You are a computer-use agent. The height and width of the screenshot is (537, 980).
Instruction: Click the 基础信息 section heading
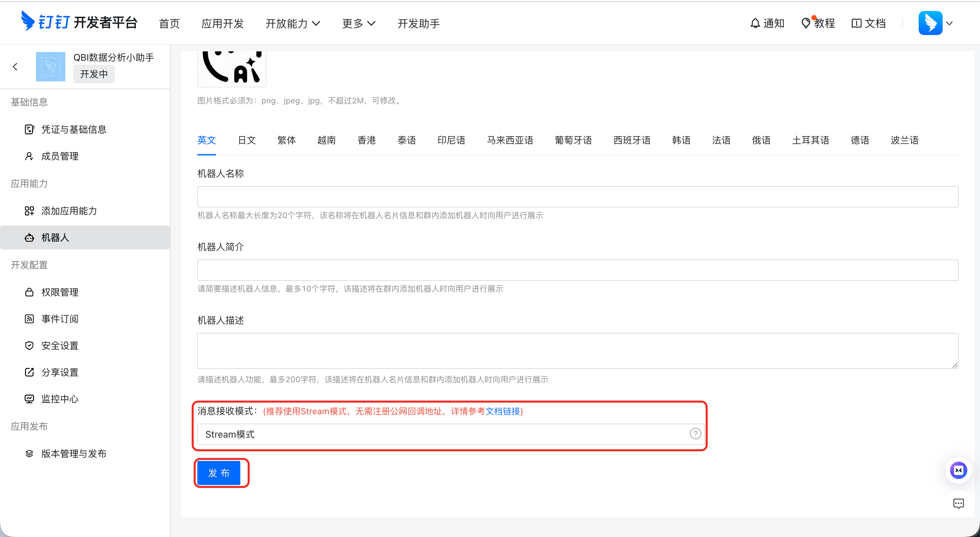[29, 102]
